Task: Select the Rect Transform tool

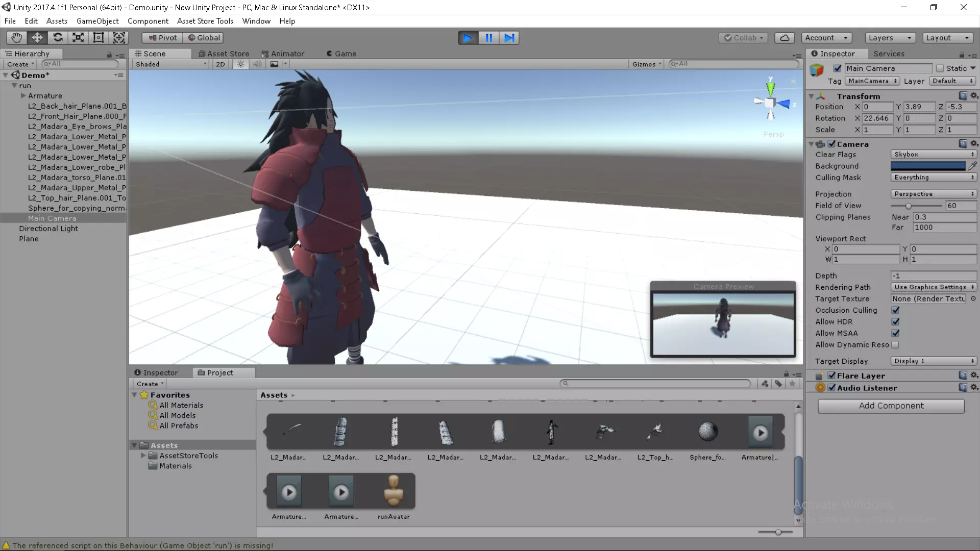Action: (x=99, y=38)
